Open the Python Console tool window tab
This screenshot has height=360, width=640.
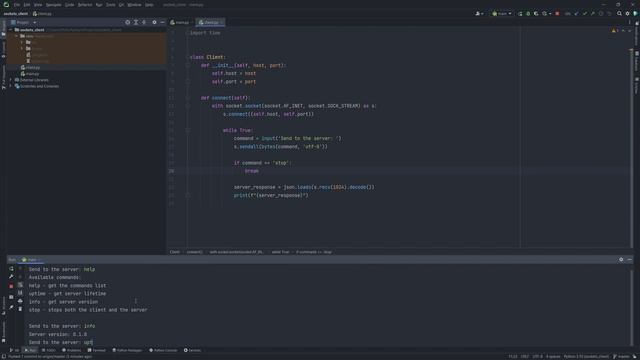163,350
